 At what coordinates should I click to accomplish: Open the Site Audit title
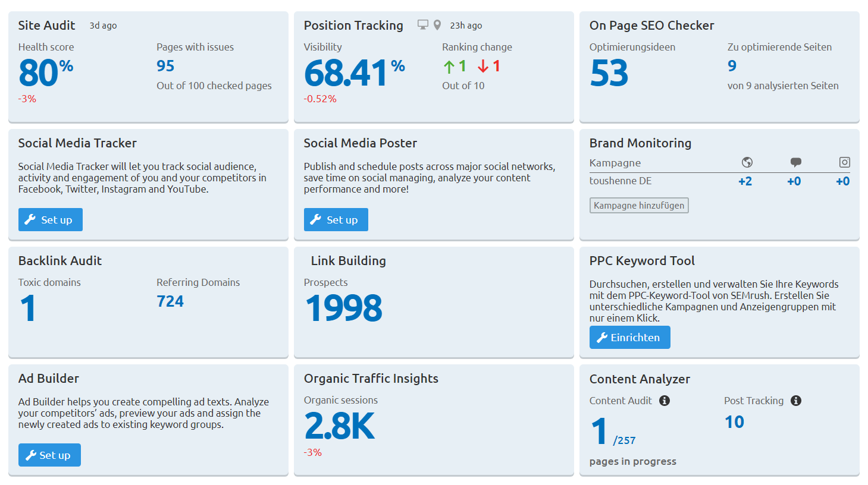tap(46, 26)
